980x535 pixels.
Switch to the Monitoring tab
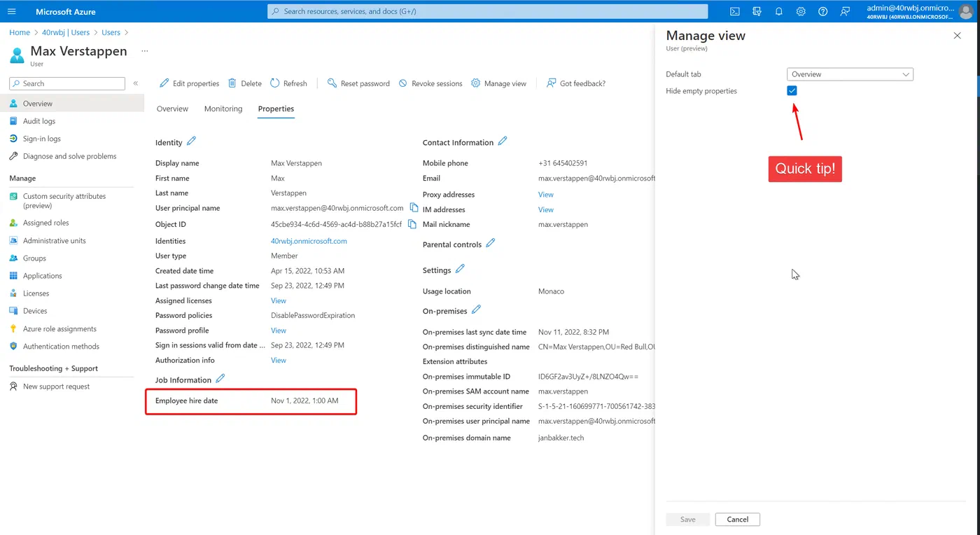pos(223,109)
